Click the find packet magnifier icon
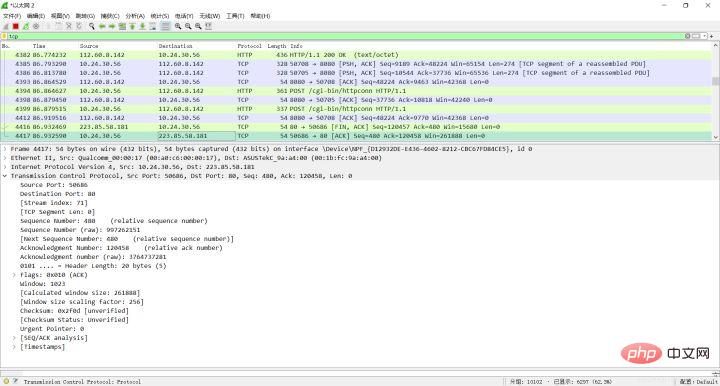The width and height of the screenshot is (720, 386). (92, 26)
